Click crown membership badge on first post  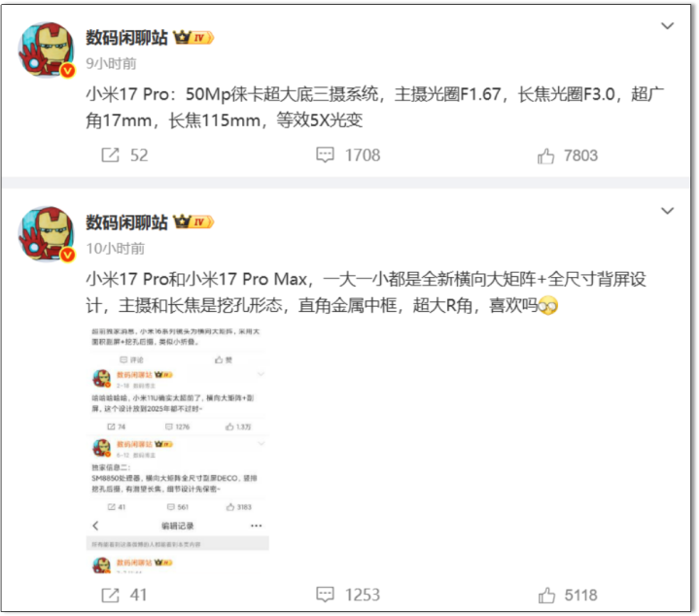193,38
